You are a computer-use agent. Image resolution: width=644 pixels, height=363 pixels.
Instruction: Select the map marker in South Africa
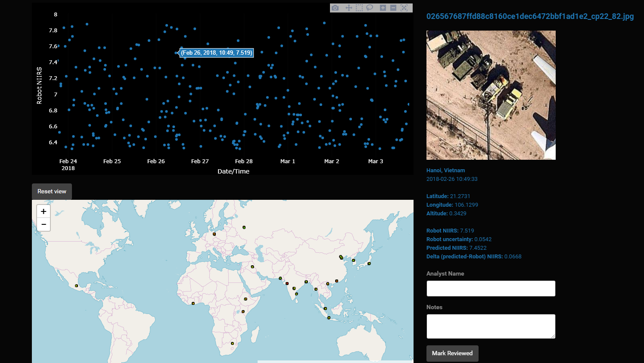(x=232, y=343)
